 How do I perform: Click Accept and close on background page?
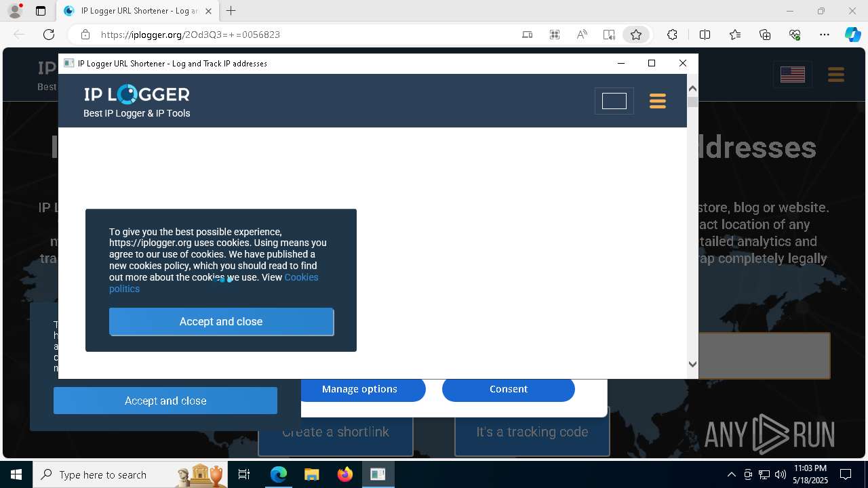coord(165,401)
